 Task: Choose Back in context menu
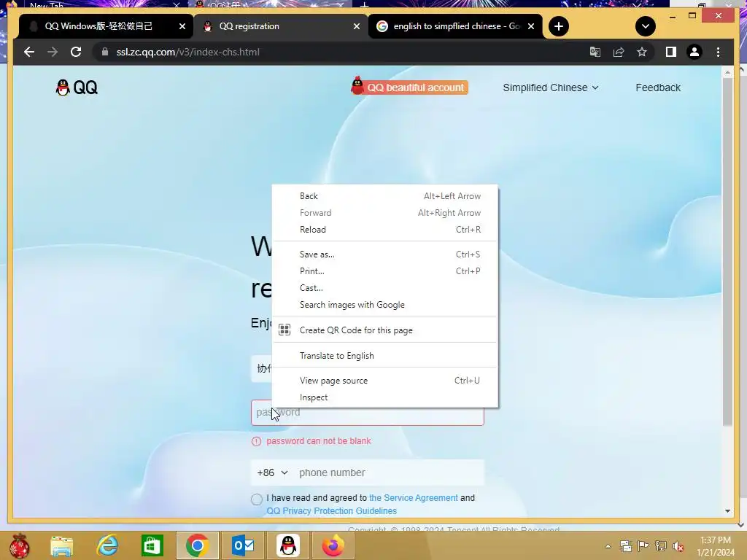385,195
